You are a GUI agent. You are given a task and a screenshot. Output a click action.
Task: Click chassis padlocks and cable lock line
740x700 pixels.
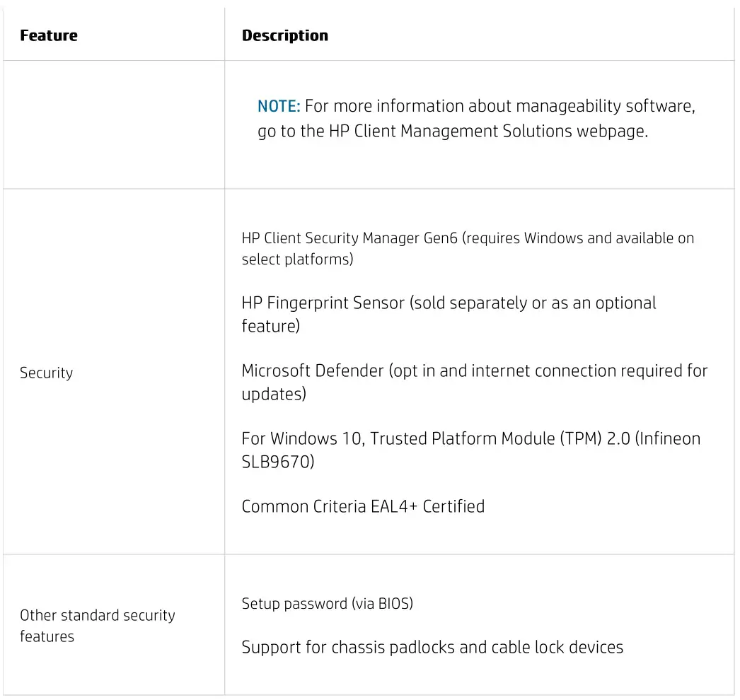(x=432, y=647)
